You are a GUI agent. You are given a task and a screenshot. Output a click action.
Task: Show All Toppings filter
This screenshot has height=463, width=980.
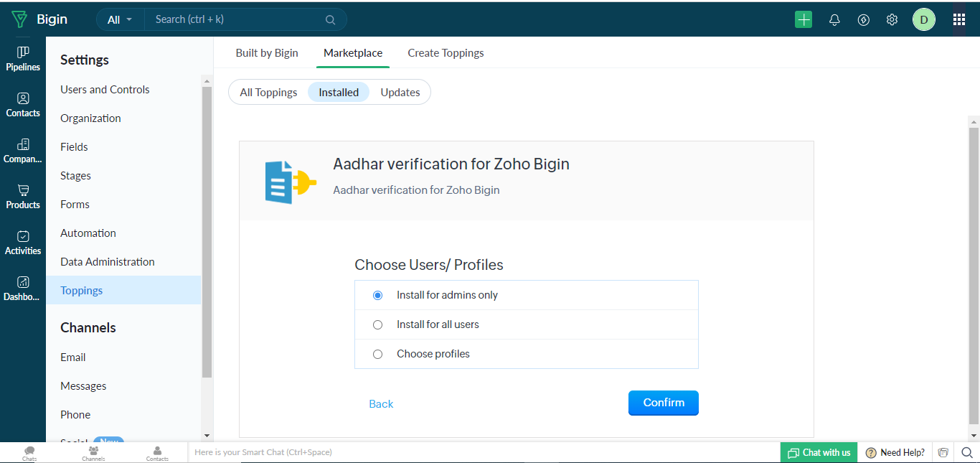[268, 92]
